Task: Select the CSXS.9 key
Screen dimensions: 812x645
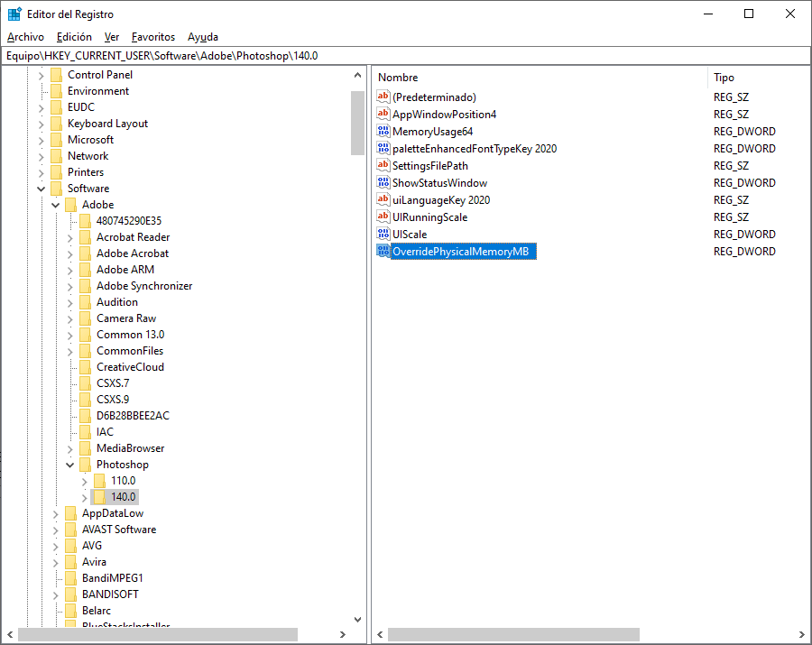Action: [x=113, y=400]
